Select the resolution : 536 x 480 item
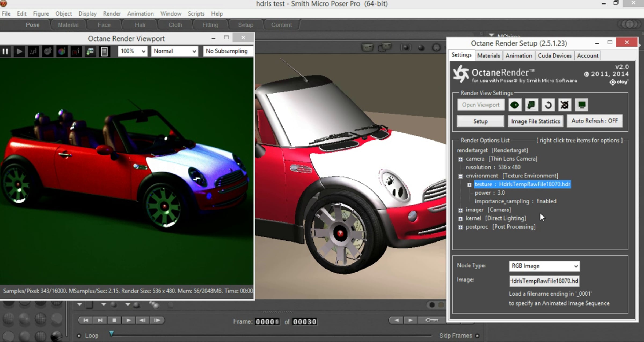The image size is (644, 342). [493, 167]
